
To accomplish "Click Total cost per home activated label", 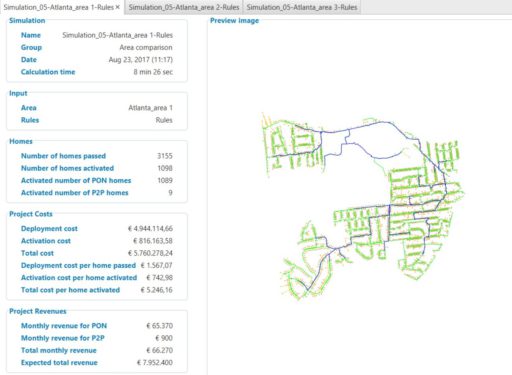I will (70, 290).
